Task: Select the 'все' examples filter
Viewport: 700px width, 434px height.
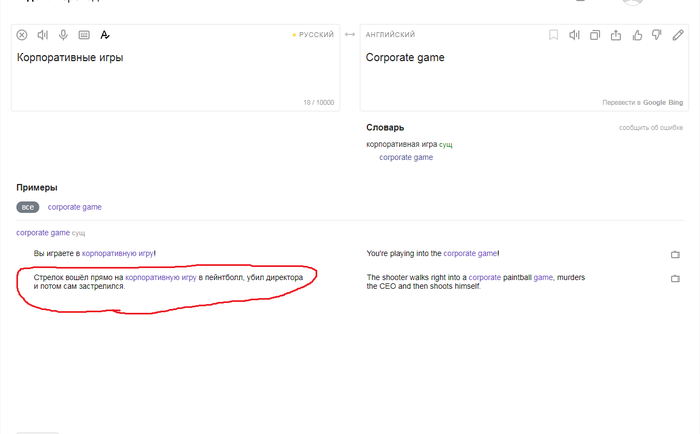Action: pyautogui.click(x=28, y=207)
